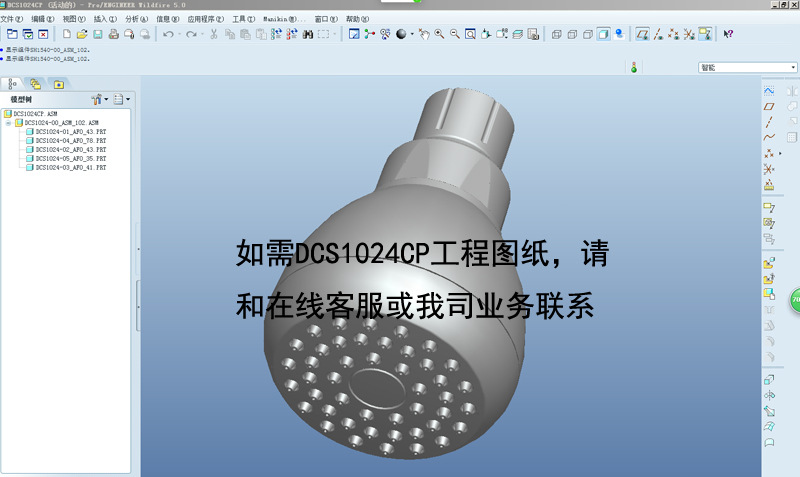Open the 编辑 menu
Viewport: 800px width, 477px height.
point(42,19)
